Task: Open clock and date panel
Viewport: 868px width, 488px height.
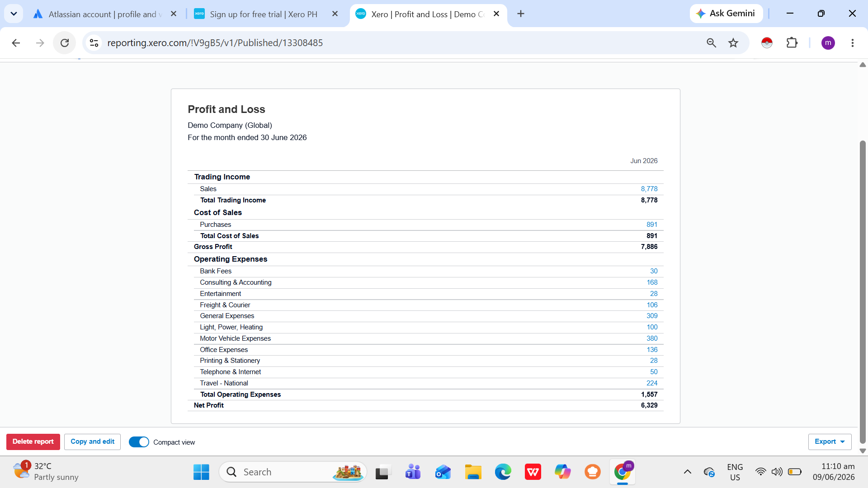Action: [x=834, y=472]
